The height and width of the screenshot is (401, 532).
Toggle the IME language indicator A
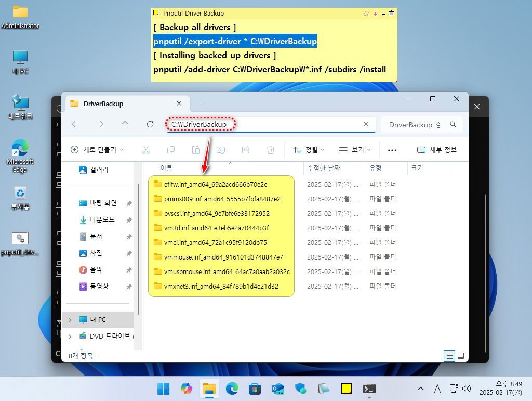(x=437, y=389)
